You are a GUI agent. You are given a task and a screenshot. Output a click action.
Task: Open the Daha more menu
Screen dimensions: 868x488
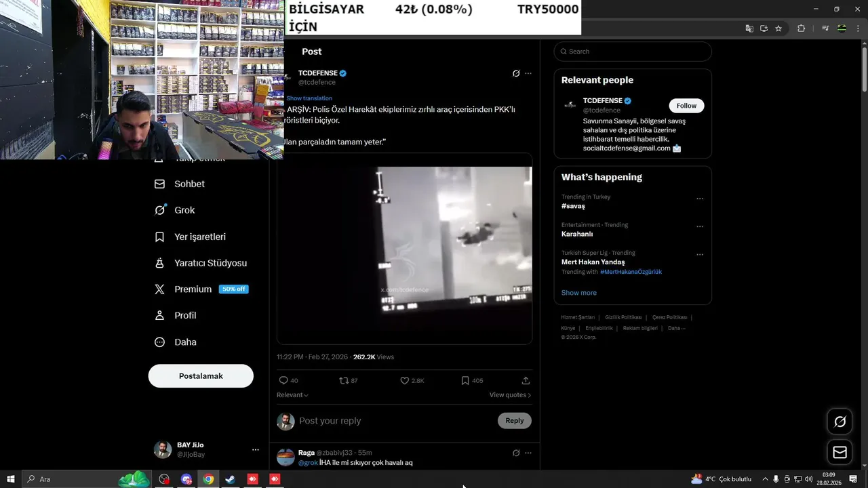point(175,342)
